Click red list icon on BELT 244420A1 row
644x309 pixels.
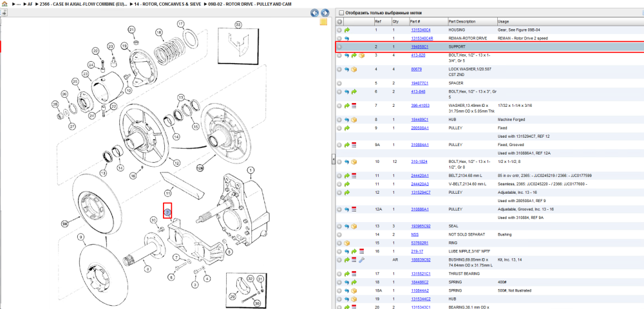[x=354, y=176]
